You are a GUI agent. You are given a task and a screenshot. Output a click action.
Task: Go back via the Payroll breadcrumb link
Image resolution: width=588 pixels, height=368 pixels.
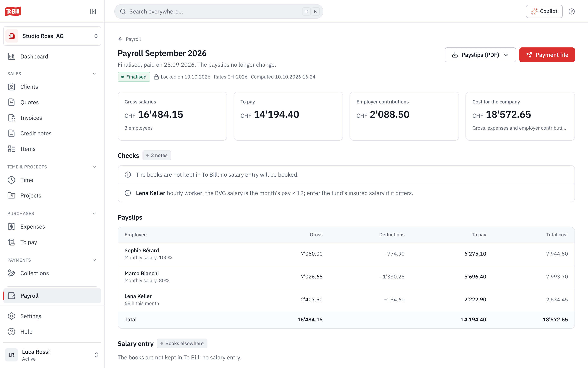pos(129,39)
